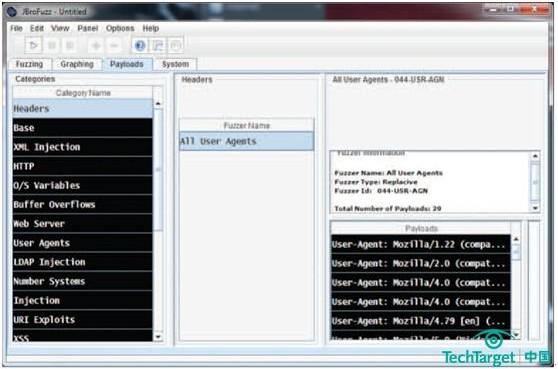The height and width of the screenshot is (369, 558).
Task: Click the Fuzzer Information scroll-up arrow
Action: 535,156
